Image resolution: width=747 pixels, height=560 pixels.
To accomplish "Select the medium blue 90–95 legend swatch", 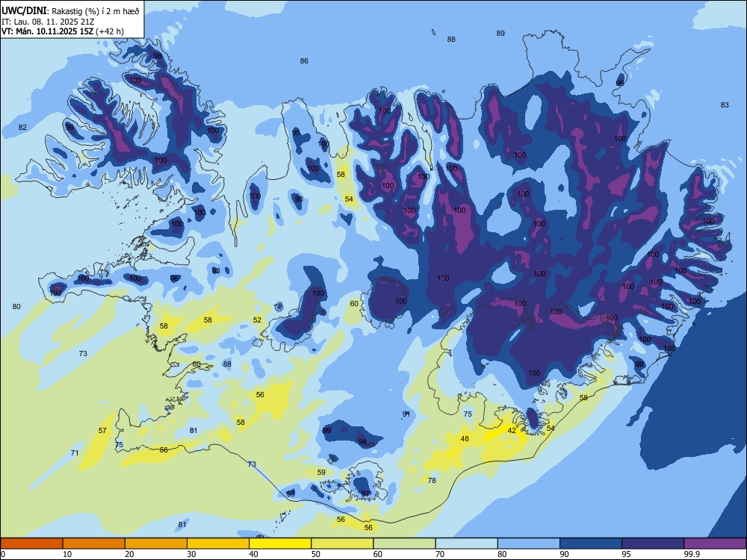I will click(x=591, y=544).
